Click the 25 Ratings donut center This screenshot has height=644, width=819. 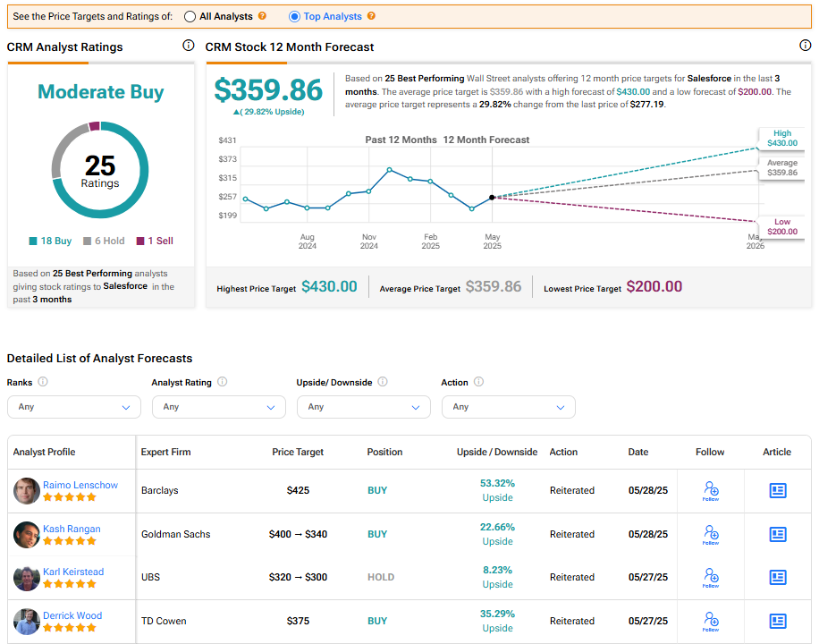100,171
